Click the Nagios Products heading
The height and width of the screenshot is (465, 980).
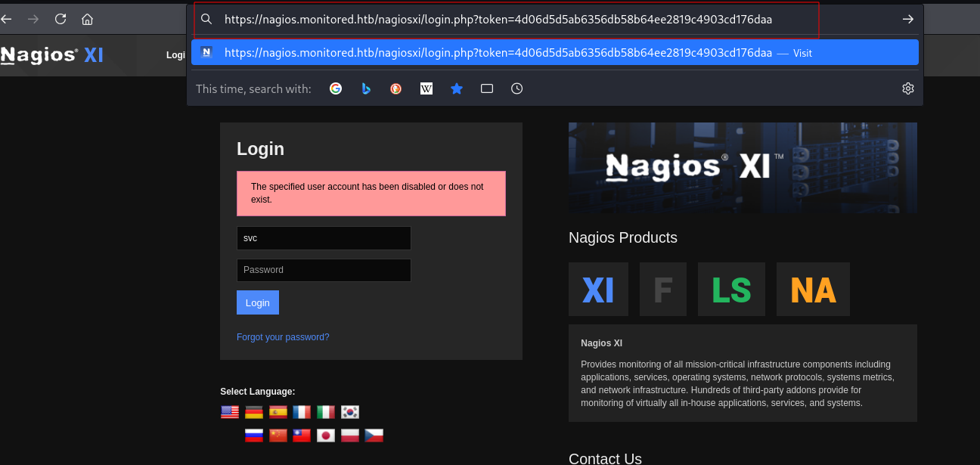coord(623,237)
